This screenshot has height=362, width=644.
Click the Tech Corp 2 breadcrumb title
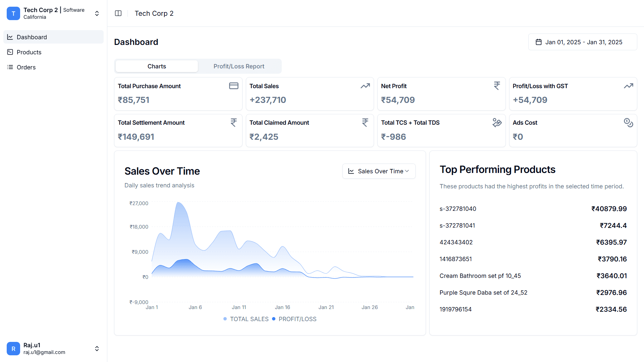pos(154,13)
